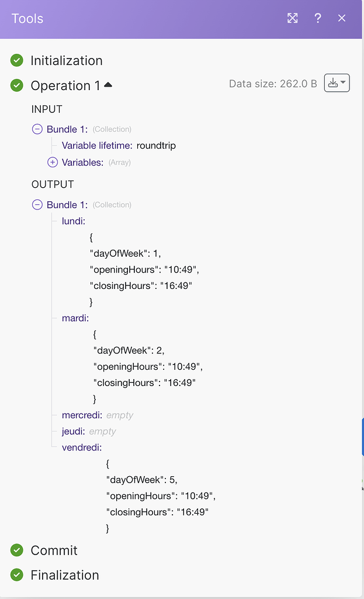Close the Tools panel with X
The height and width of the screenshot is (599, 364).
pos(342,18)
